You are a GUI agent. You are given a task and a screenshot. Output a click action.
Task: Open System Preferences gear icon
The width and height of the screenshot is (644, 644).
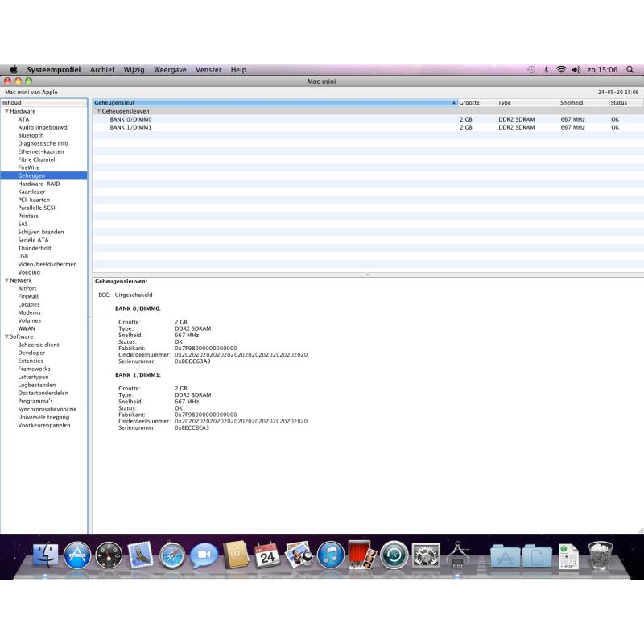click(x=426, y=555)
